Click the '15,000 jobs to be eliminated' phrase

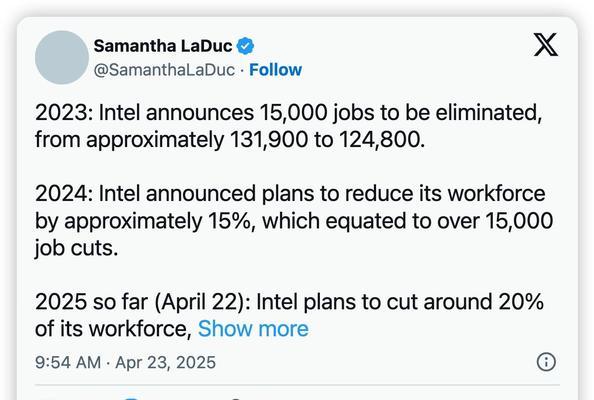point(401,113)
